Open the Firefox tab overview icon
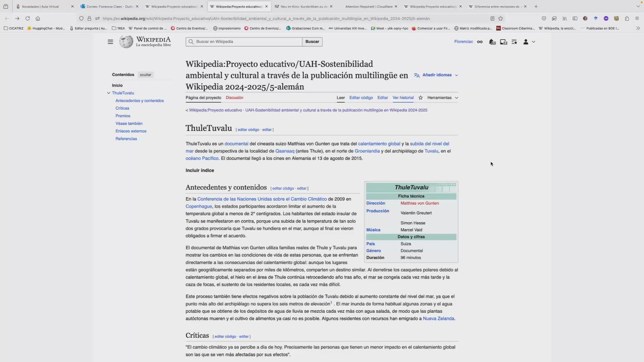 [6, 7]
